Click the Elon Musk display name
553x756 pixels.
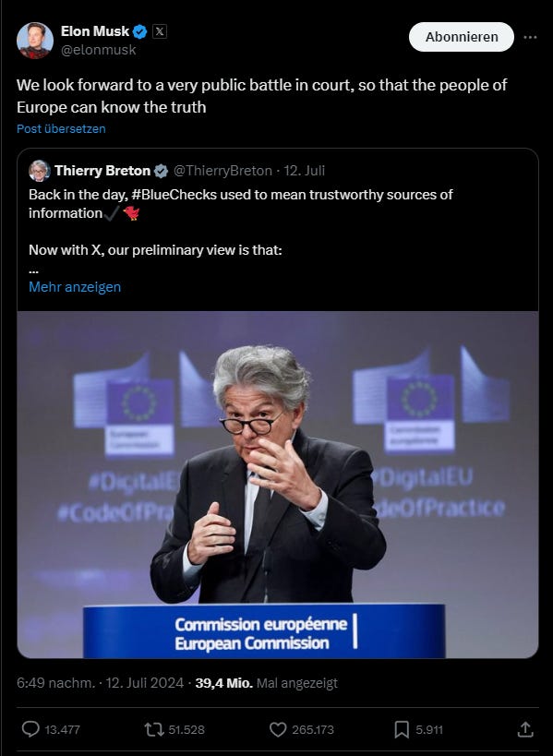[x=95, y=31]
